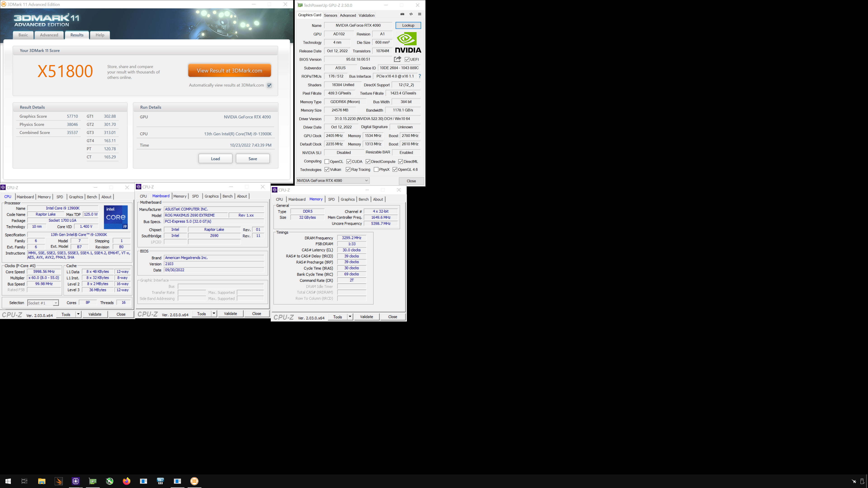
Task: Click the GPU-Z title bar icon
Action: click(300, 5)
